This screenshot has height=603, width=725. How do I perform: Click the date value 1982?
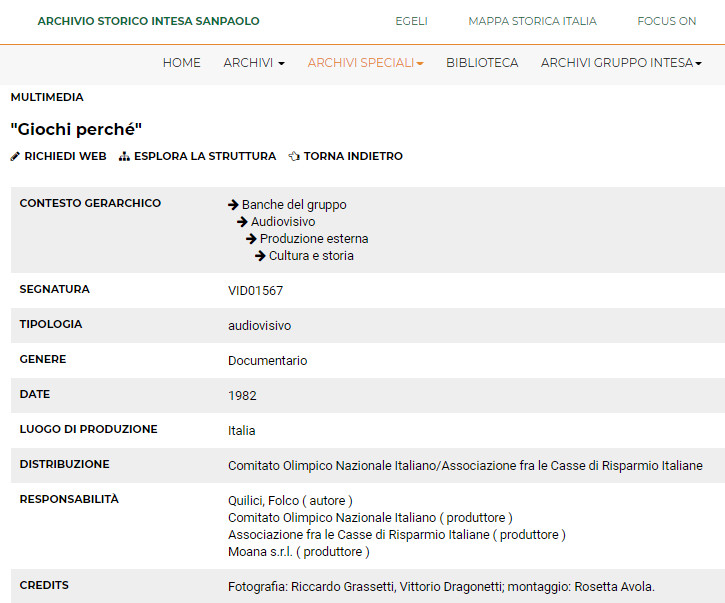click(x=242, y=396)
